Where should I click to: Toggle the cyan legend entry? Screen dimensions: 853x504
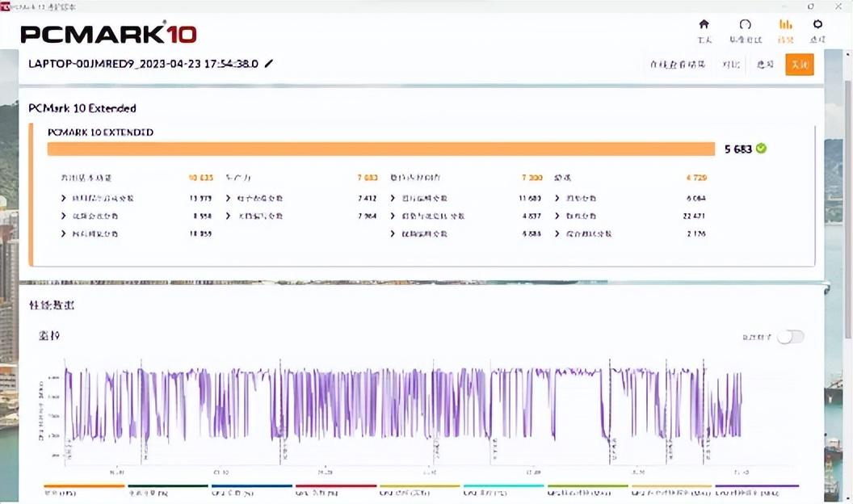(x=504, y=489)
